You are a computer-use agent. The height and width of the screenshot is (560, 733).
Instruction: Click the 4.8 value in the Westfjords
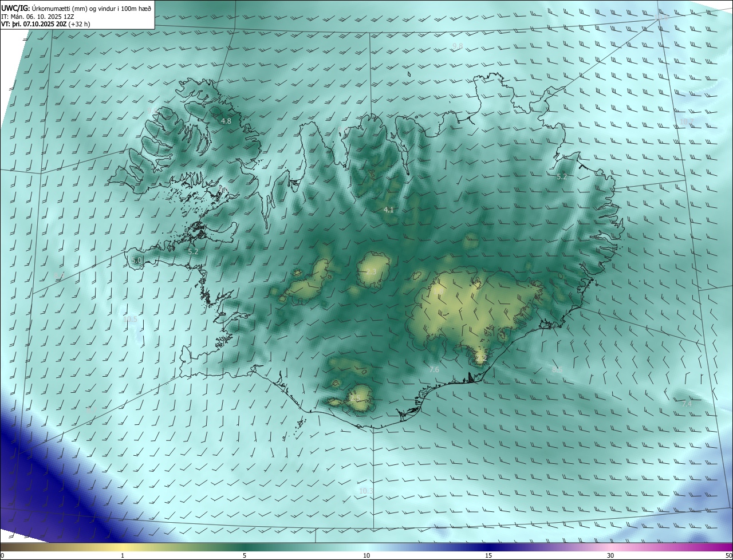click(x=226, y=121)
